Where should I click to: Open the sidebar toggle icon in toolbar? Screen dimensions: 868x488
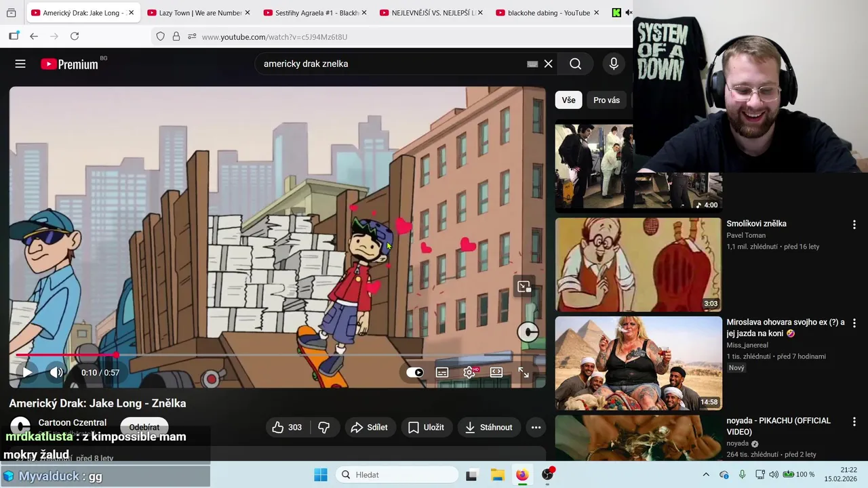tap(14, 37)
